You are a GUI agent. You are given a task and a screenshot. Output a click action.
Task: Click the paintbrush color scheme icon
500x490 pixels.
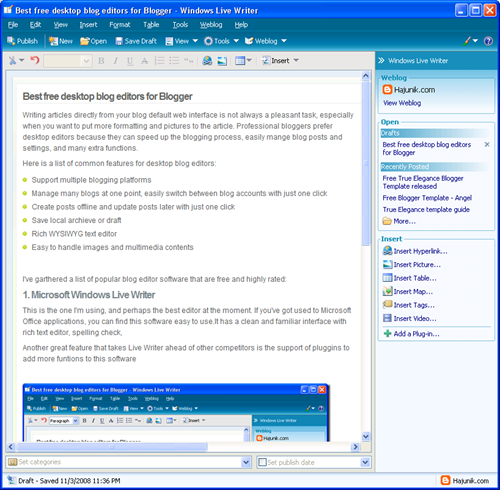(467, 41)
